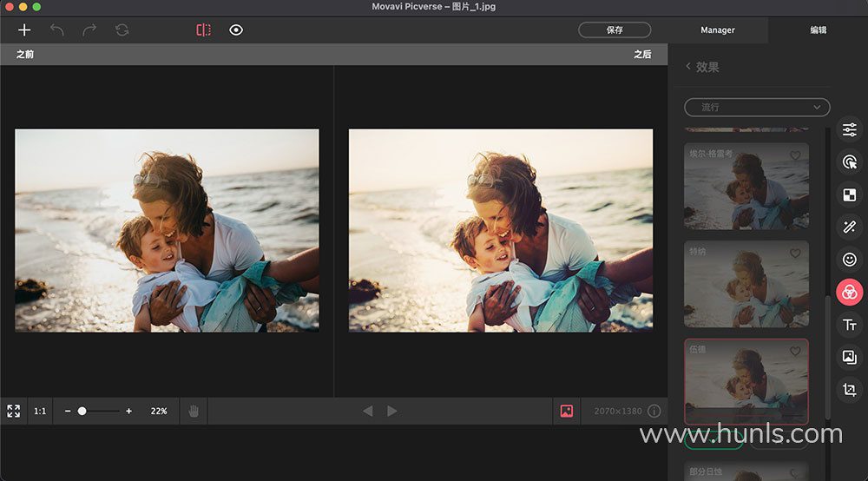
Task: Open the face retouching tool
Action: pyautogui.click(x=849, y=260)
